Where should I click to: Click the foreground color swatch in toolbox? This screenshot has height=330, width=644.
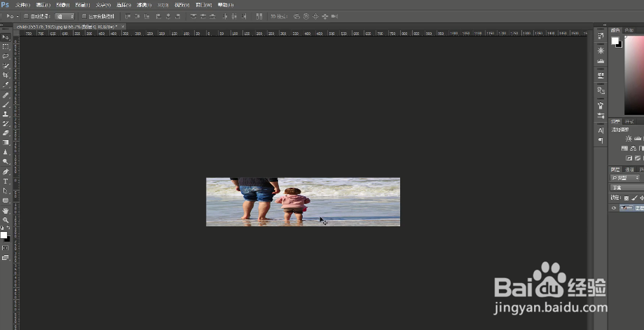(x=4, y=235)
